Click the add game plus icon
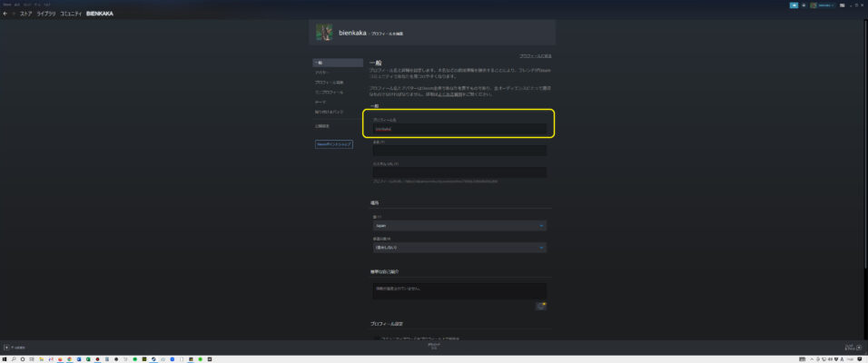Screen dimensions: 868x363 [7, 347]
